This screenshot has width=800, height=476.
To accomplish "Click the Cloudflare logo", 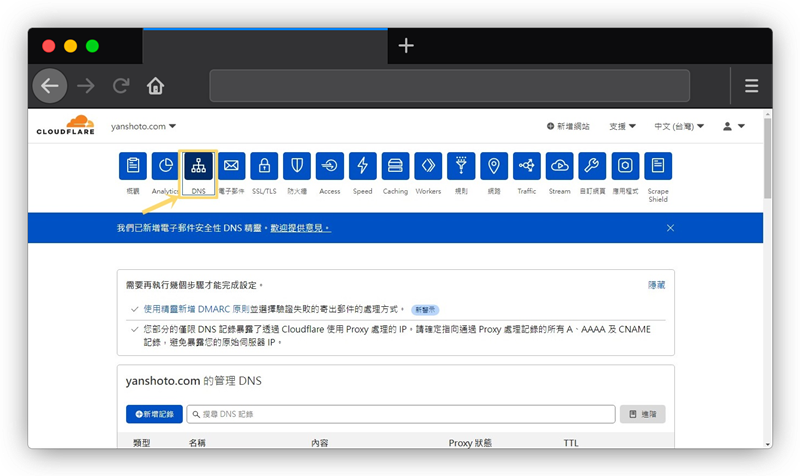I will [65, 126].
